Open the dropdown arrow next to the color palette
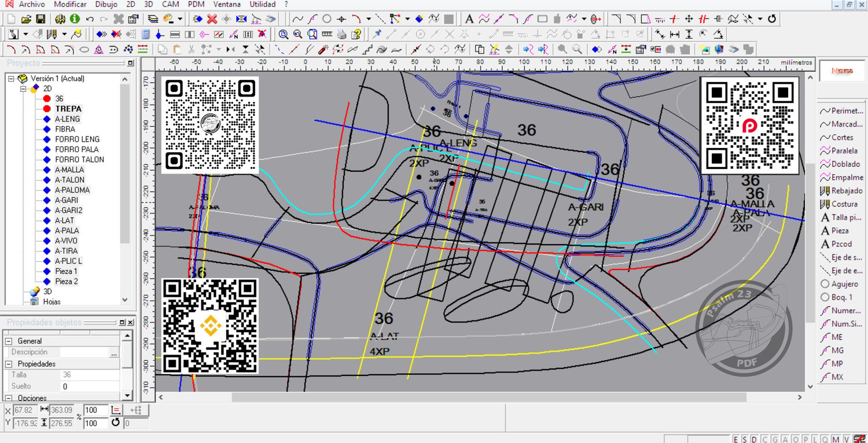Viewport: 868px width, 443px height. tap(180, 19)
